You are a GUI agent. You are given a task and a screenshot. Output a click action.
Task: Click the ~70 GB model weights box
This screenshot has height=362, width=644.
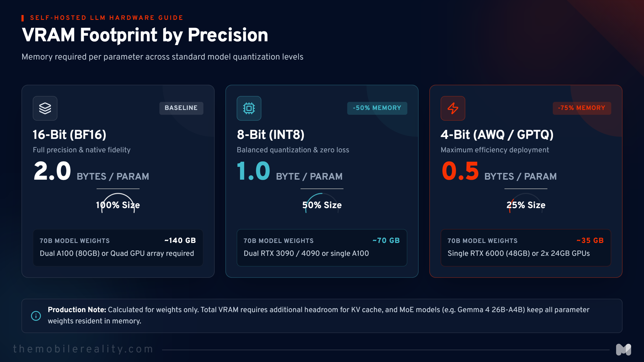pyautogui.click(x=322, y=248)
